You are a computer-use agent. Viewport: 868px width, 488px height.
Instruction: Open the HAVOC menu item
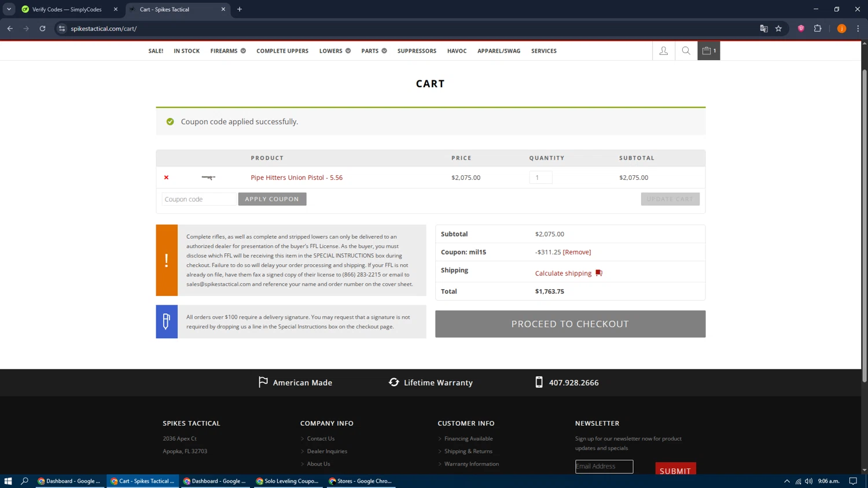click(457, 51)
